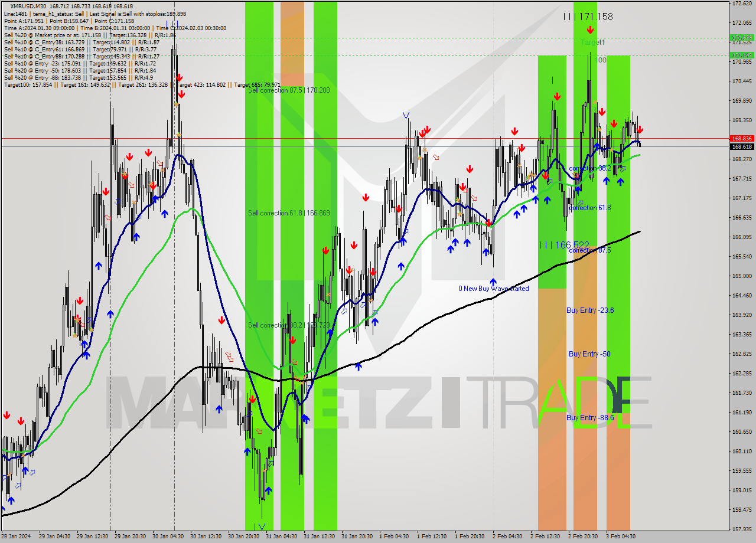The width and height of the screenshot is (756, 543).
Task: Click the 162.285 price axis label
Action: coord(742,373)
